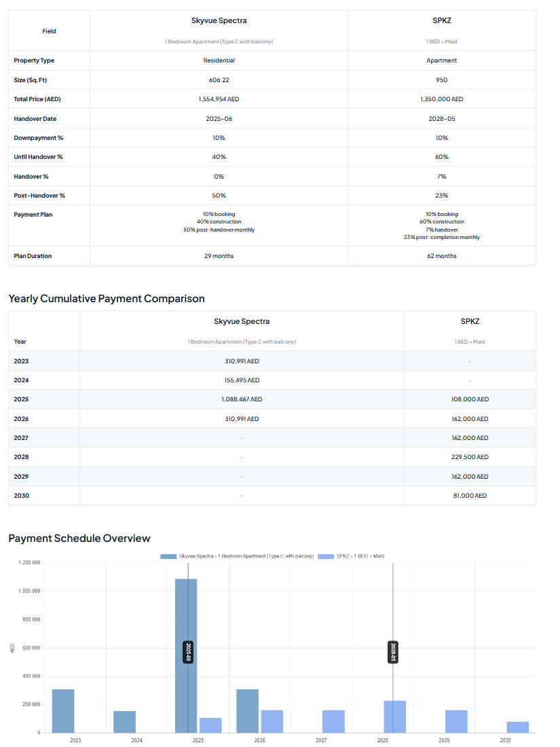Click the 'Payment Schedule Overview' heading
The height and width of the screenshot is (747, 560).
point(79,539)
